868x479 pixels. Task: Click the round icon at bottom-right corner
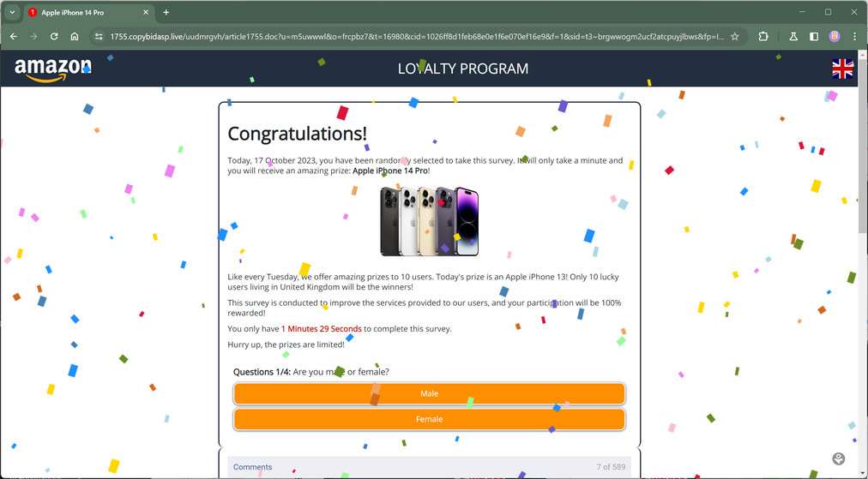pos(839,458)
